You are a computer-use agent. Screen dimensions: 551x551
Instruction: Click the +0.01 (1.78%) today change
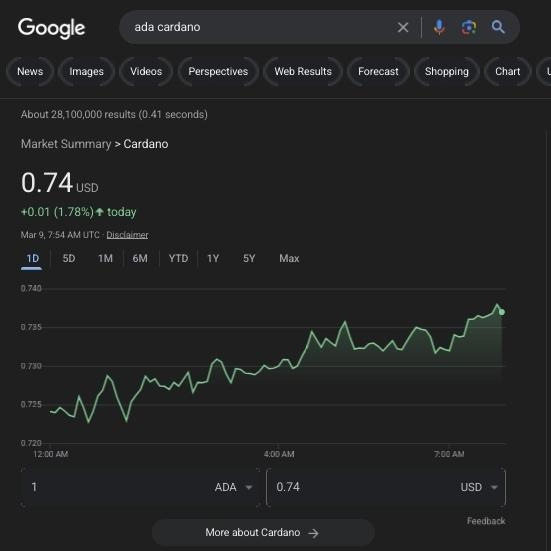pyautogui.click(x=78, y=212)
